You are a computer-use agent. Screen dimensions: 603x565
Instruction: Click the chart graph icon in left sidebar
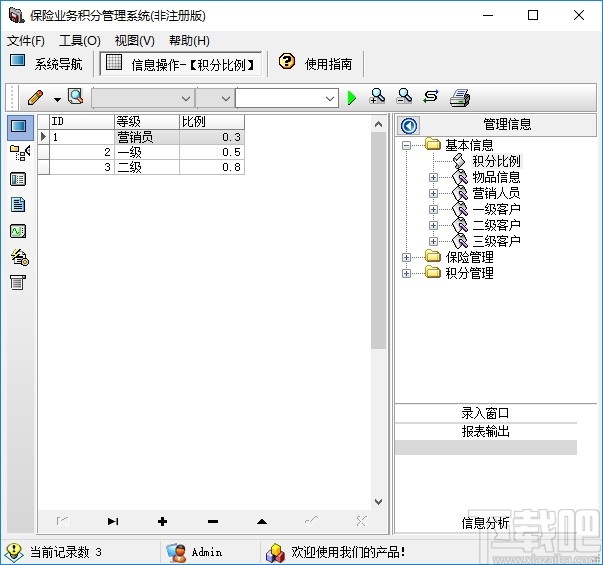click(18, 231)
